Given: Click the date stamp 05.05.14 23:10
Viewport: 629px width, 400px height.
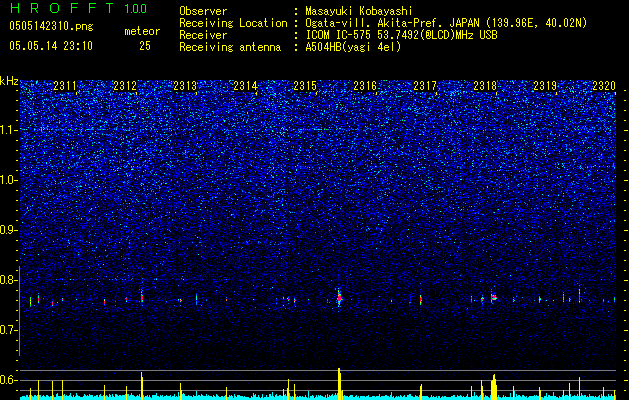Looking at the screenshot, I should pos(51,46).
